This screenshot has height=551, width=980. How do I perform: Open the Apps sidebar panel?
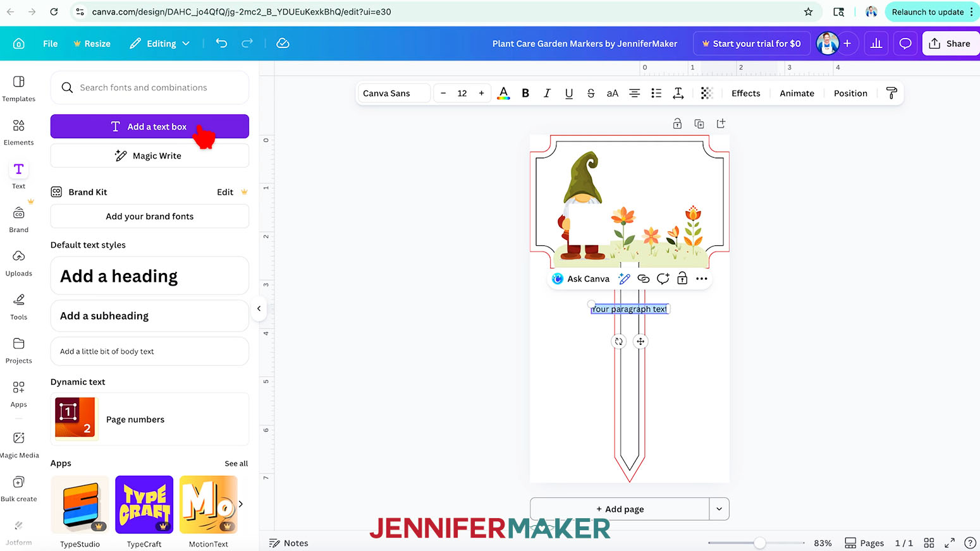19,394
